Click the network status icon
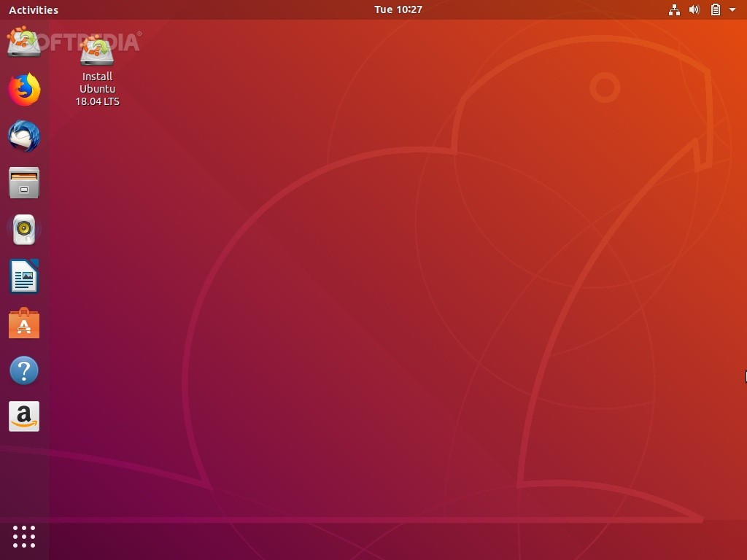The width and height of the screenshot is (747, 560). (674, 9)
